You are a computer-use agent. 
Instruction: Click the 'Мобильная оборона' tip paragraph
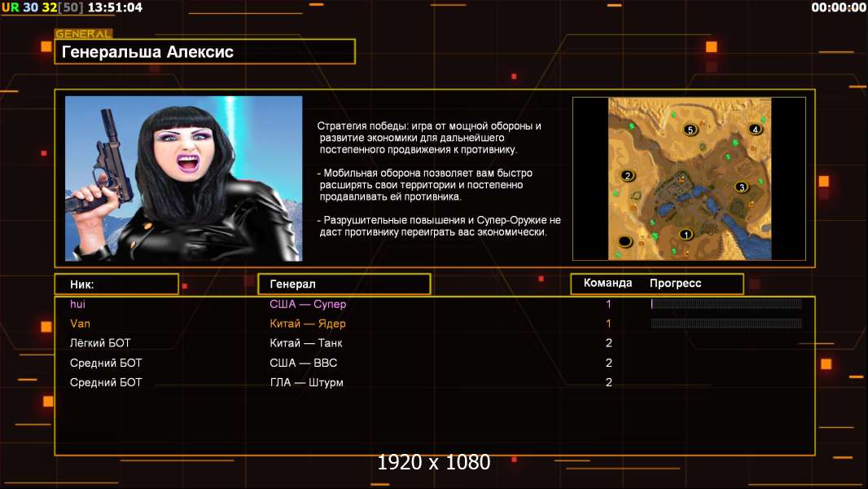(x=424, y=184)
